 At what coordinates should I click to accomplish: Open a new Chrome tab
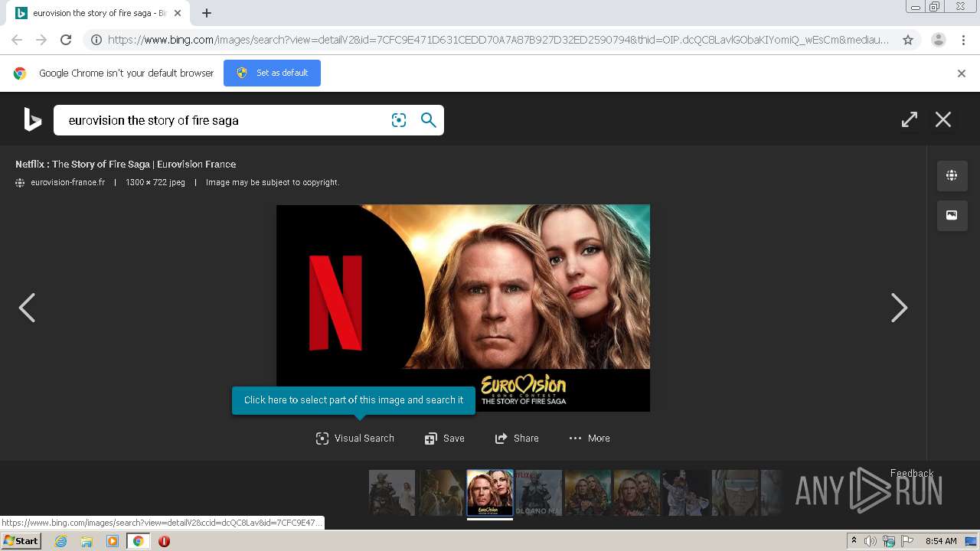(x=207, y=13)
